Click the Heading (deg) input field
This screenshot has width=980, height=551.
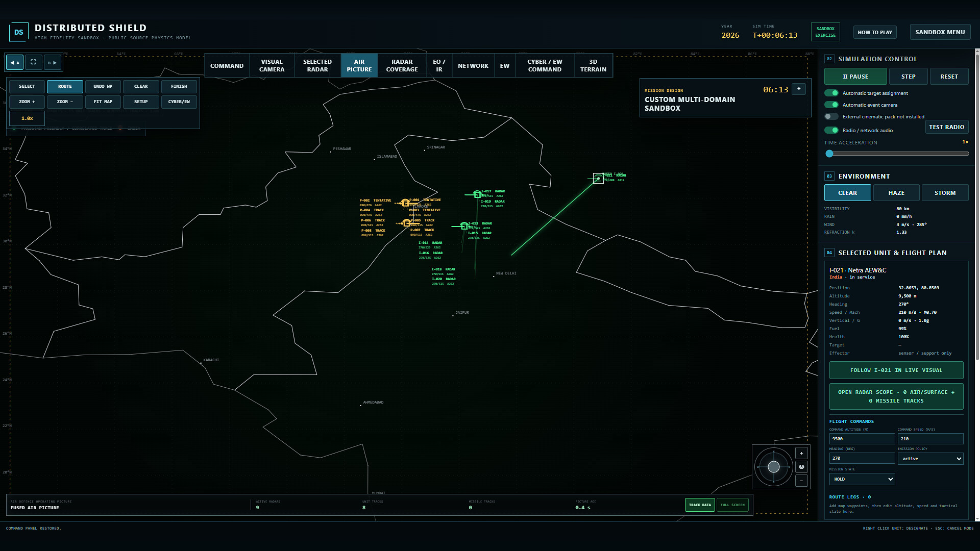click(x=862, y=459)
